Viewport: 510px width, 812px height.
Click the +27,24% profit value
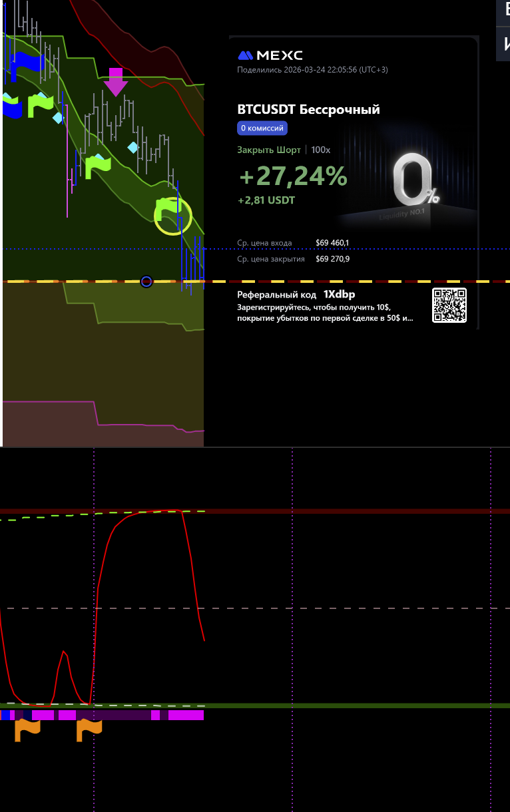(293, 176)
